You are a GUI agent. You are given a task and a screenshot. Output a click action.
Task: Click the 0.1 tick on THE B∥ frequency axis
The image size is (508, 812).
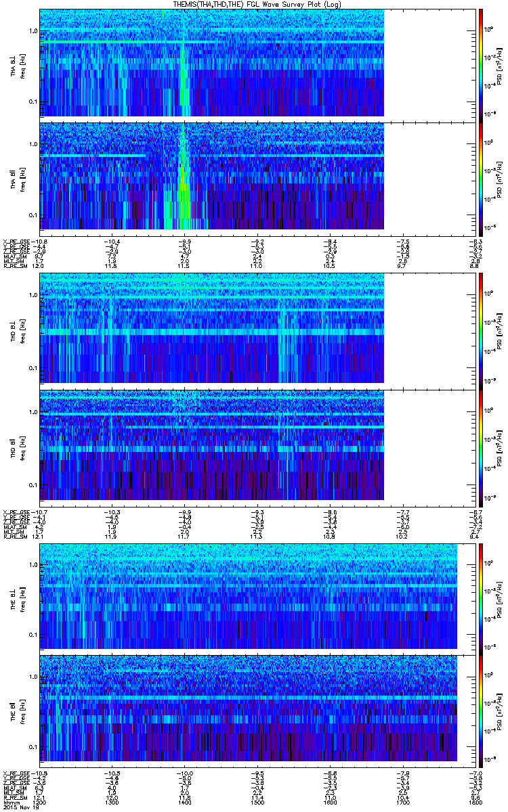tap(33, 746)
